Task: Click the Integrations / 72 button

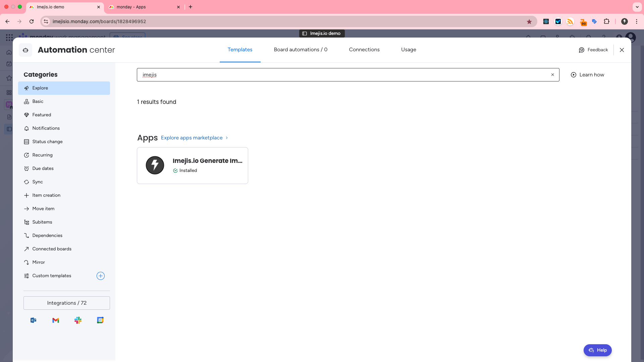Action: (x=67, y=303)
